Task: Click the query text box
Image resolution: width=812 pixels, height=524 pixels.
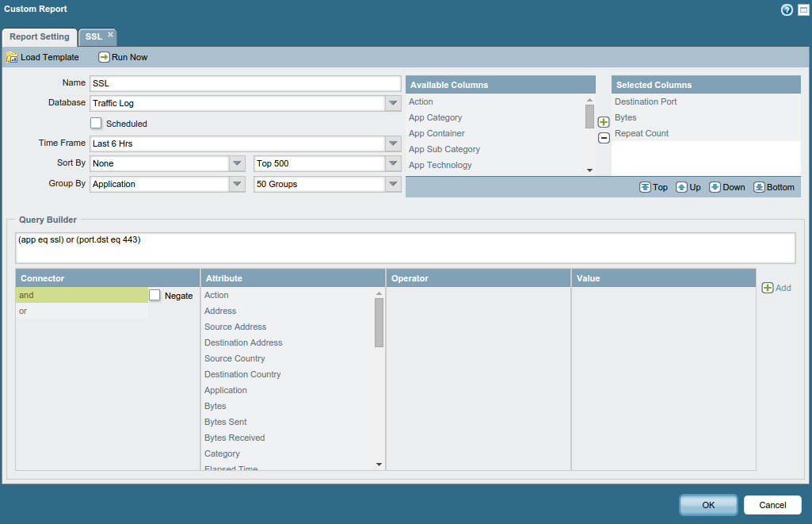Action: coord(405,247)
